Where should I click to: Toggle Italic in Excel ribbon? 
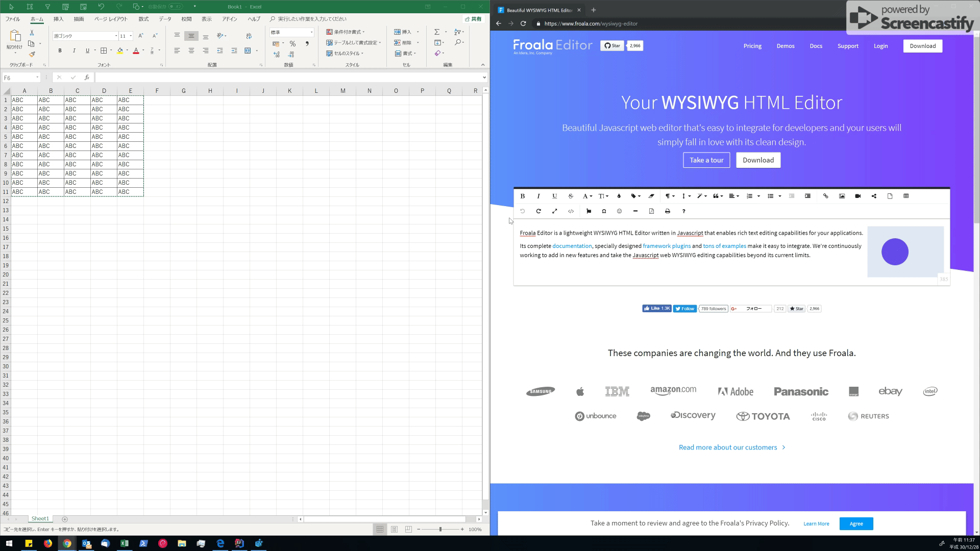[74, 51]
